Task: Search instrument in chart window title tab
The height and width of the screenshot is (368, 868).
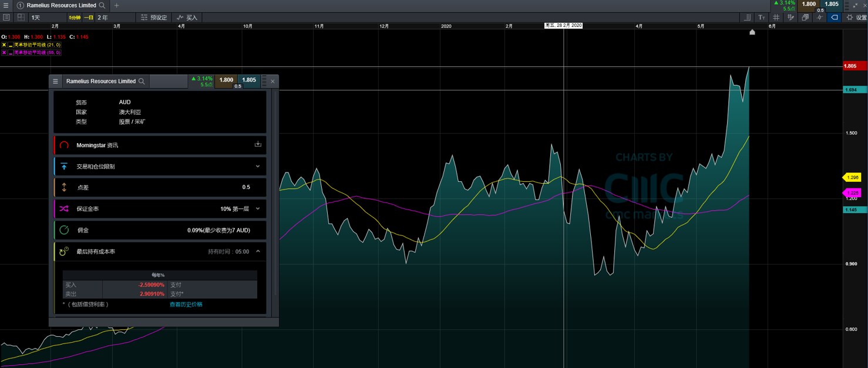Action: pyautogui.click(x=103, y=5)
